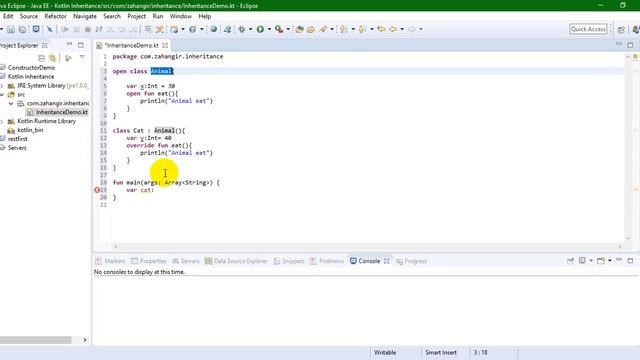Click the External Tools run icon

coord(279,29)
